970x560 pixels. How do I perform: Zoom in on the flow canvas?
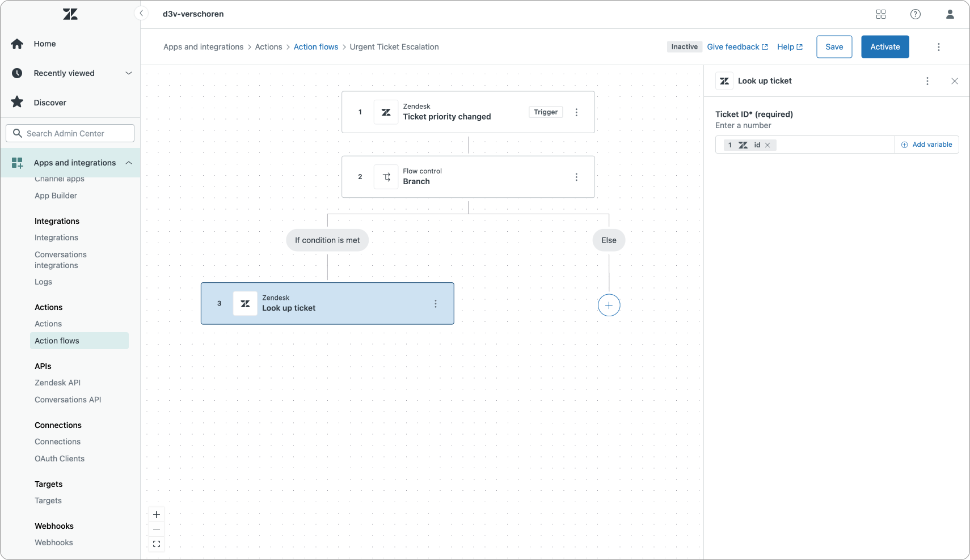coord(157,515)
